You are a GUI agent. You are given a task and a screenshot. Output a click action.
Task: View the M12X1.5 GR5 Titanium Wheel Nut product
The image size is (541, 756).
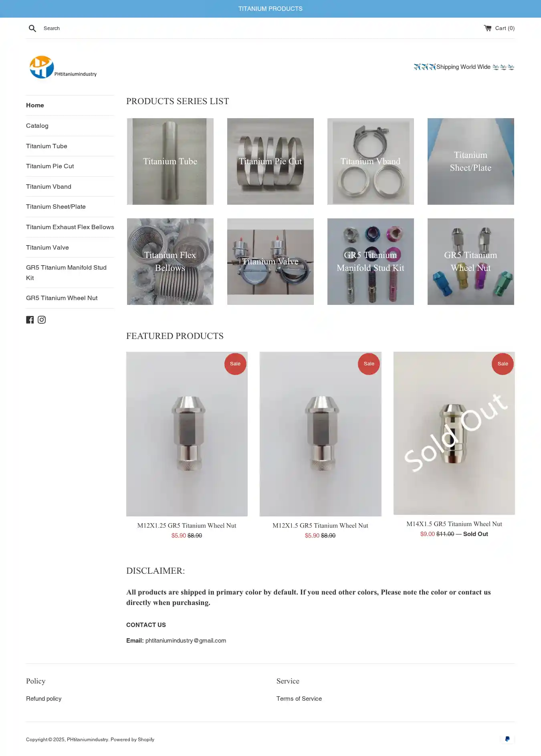(x=320, y=526)
